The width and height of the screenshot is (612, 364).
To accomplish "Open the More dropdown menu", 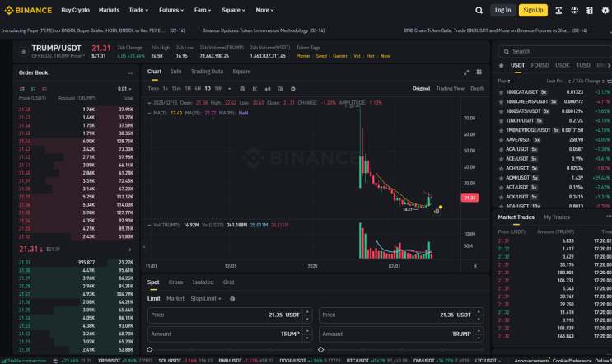I will [x=264, y=10].
